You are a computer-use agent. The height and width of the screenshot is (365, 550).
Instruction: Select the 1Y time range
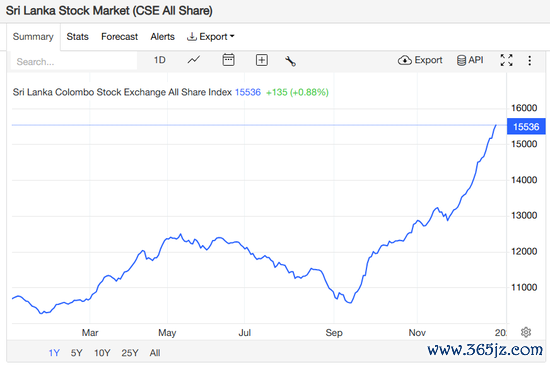click(54, 353)
